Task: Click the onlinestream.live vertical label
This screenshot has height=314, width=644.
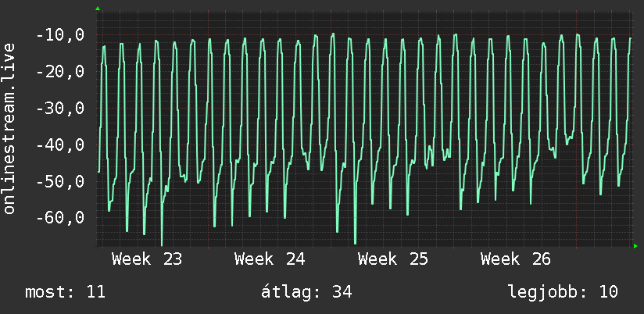Action: 9,128
